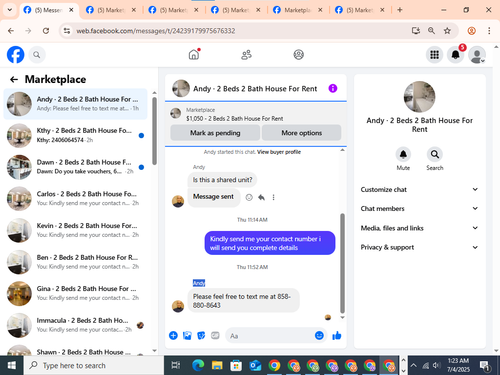Screen dimensions: 500x375
Task: Click the Windows Start button
Action: point(12,366)
